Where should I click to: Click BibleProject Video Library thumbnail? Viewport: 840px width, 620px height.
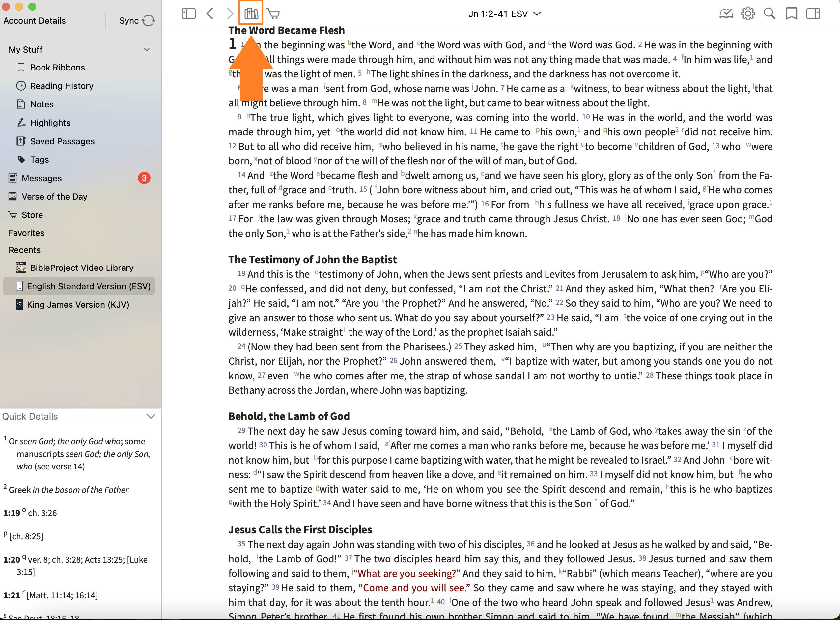pos(21,268)
